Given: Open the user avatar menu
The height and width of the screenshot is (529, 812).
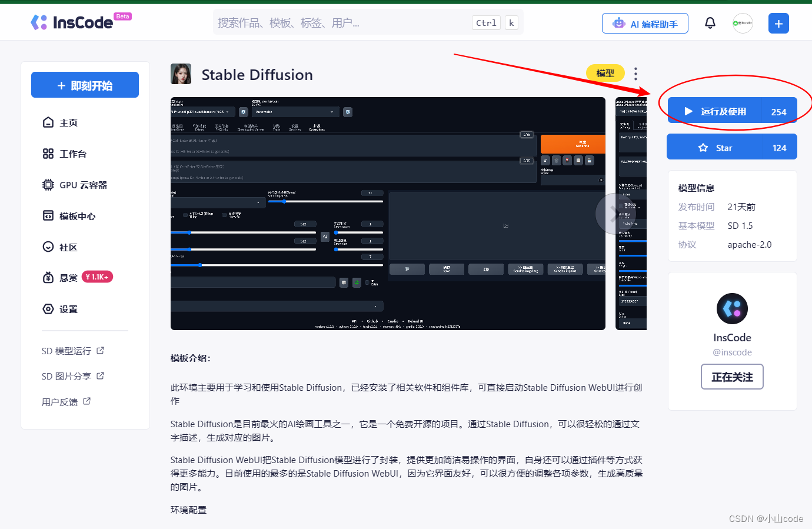Looking at the screenshot, I should pyautogui.click(x=743, y=23).
